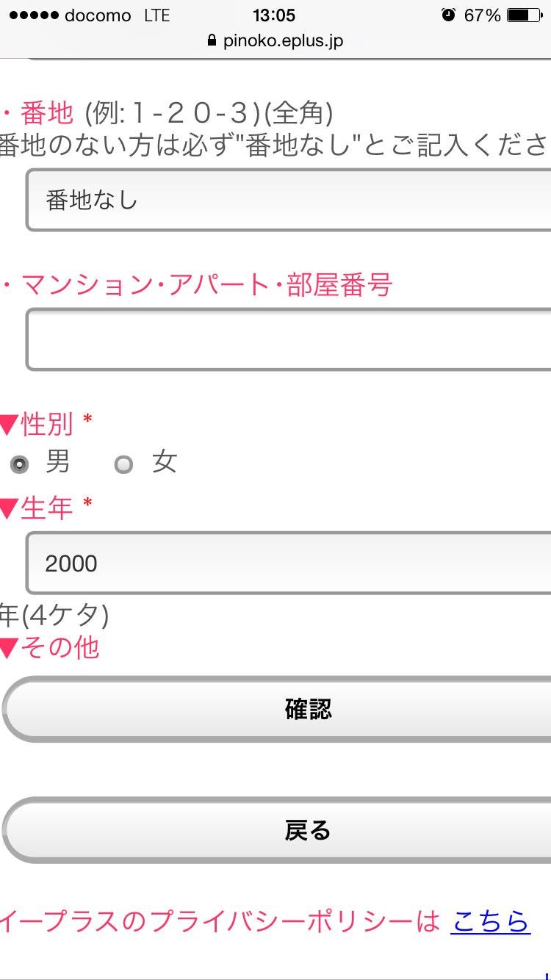
Task: Tap the red triangle beside その他
Action: pos(9,649)
